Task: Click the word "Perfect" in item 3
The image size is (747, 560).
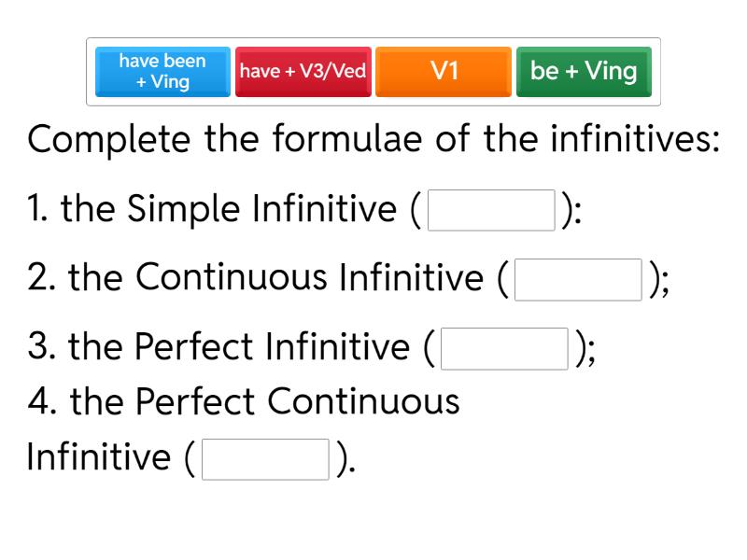Action: click(x=195, y=348)
